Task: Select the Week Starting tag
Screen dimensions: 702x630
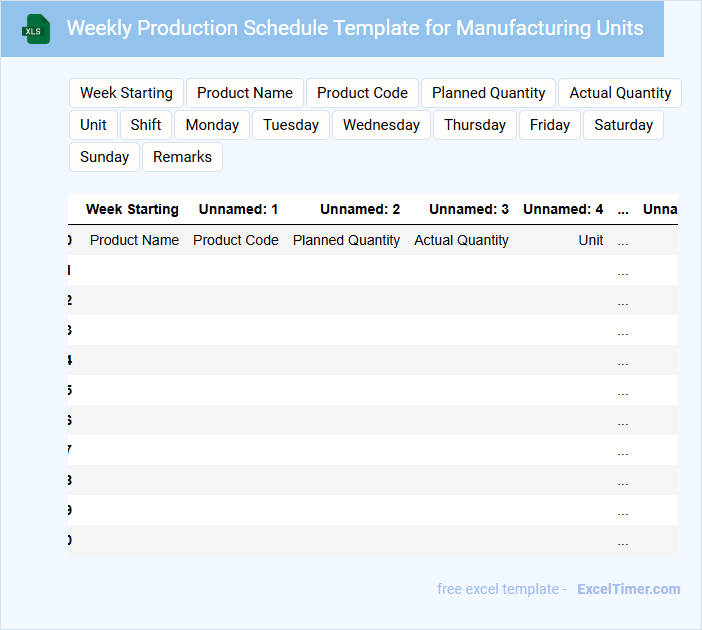Action: (126, 93)
